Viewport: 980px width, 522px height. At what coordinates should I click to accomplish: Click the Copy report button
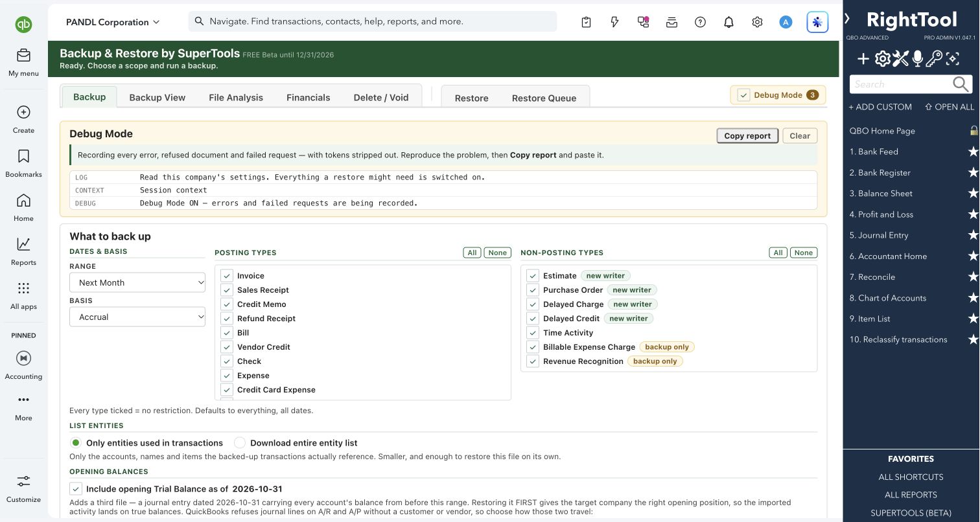[x=747, y=136]
